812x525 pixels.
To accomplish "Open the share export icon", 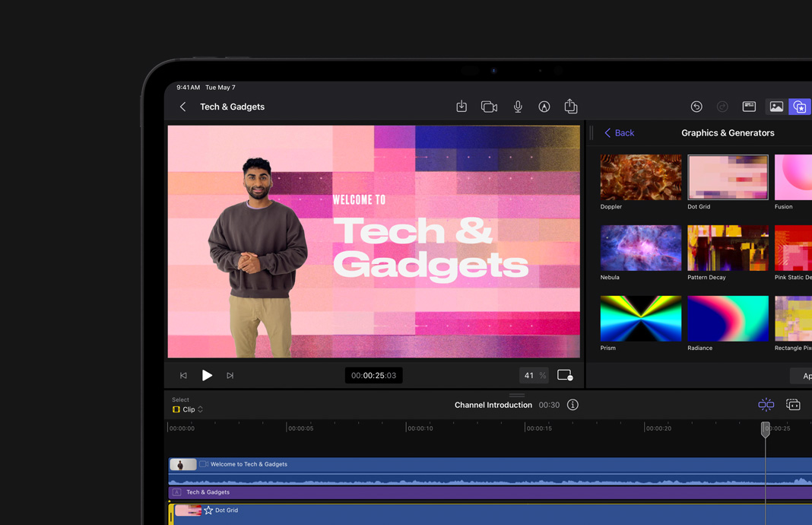I will 571,107.
